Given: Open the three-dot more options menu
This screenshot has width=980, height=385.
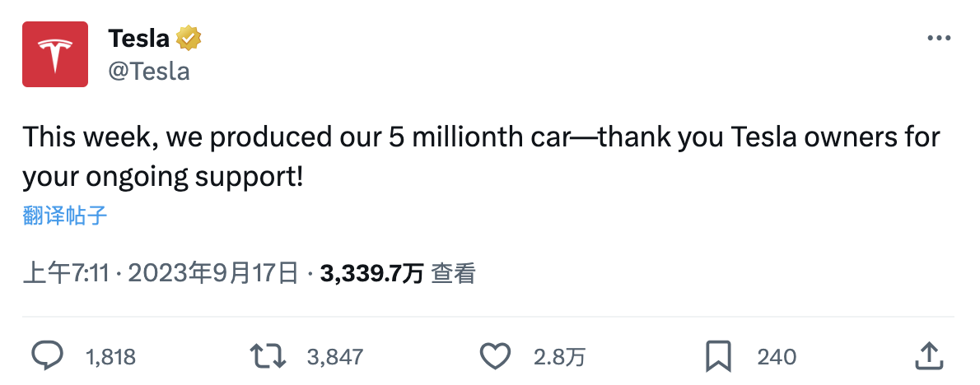Looking at the screenshot, I should (x=939, y=39).
